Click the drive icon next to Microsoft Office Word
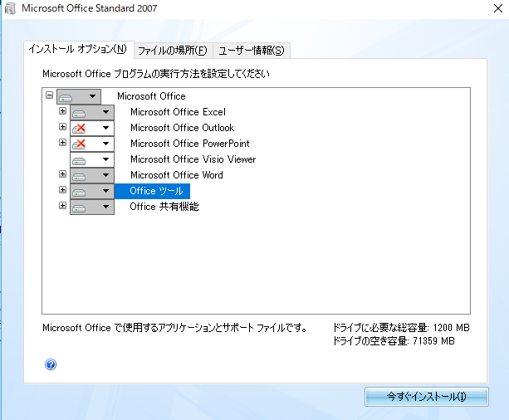The image size is (509, 420). click(80, 175)
